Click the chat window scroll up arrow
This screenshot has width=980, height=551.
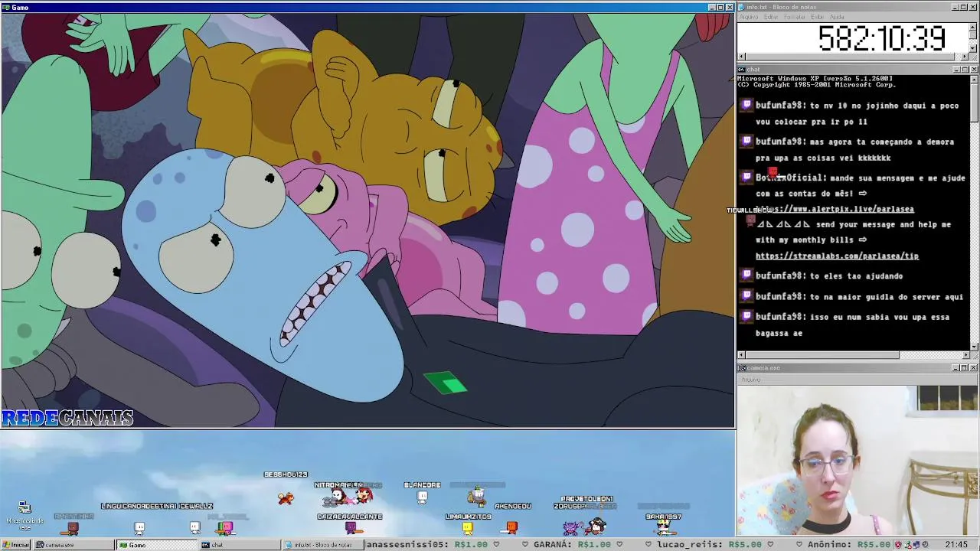pos(974,79)
